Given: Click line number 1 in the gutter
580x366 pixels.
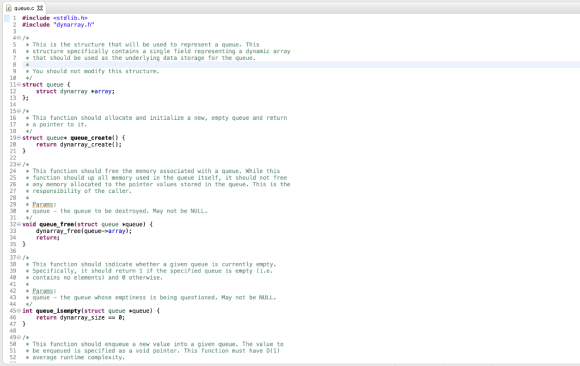Looking at the screenshot, I should pyautogui.click(x=14, y=18).
